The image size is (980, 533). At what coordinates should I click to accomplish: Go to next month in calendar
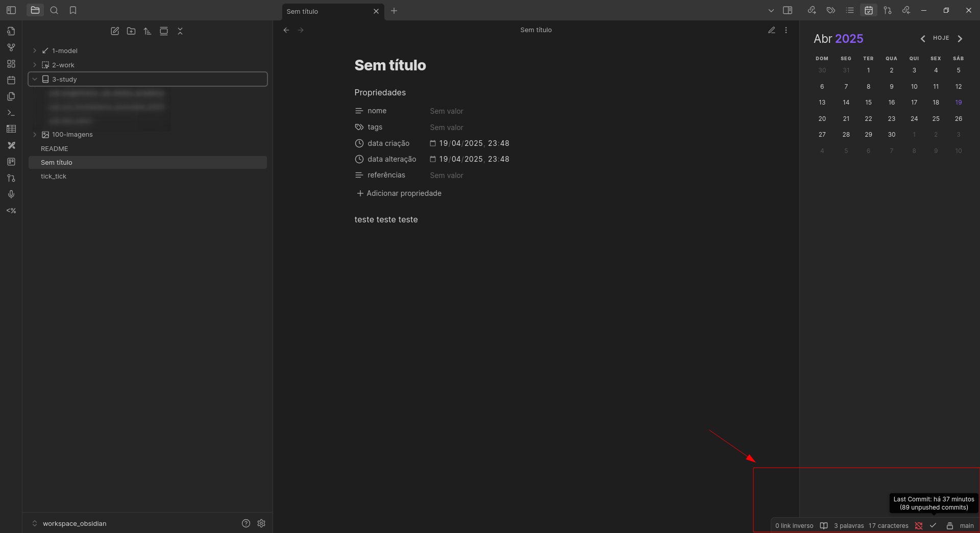coord(960,39)
